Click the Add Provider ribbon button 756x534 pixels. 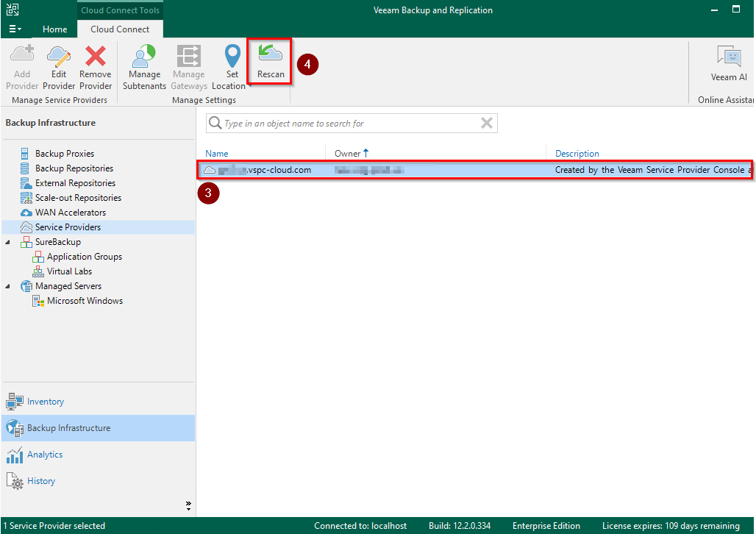22,67
